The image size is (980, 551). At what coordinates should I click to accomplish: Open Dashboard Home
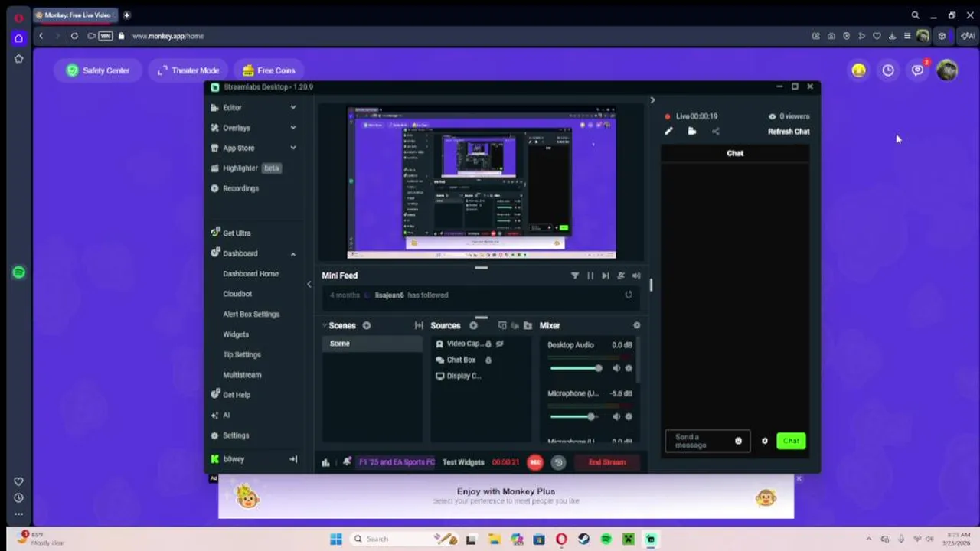coord(250,274)
